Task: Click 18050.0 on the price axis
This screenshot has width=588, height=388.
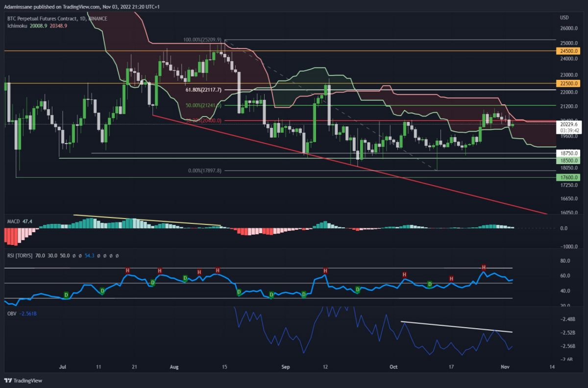Action: tap(569, 167)
